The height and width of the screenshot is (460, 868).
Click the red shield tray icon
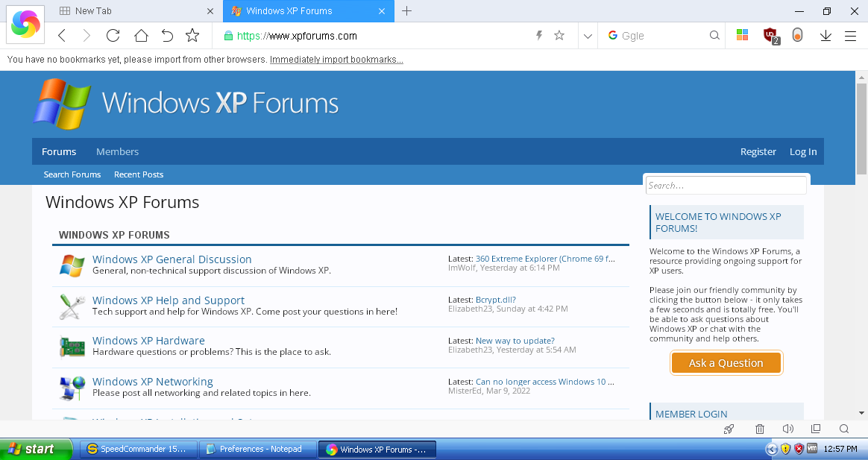(x=799, y=449)
